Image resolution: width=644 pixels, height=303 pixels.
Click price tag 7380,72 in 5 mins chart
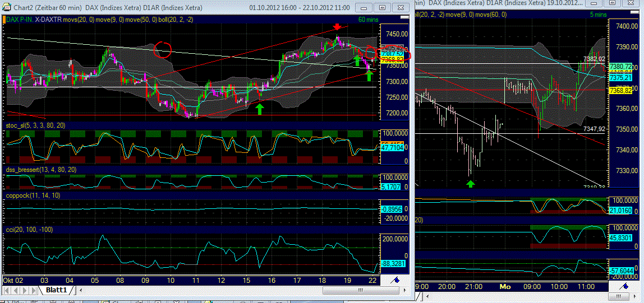(x=620, y=66)
